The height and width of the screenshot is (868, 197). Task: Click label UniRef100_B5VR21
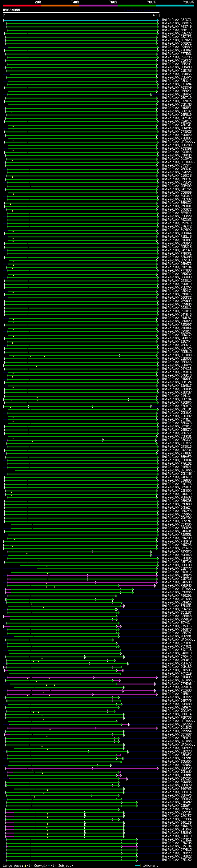(x=177, y=213)
